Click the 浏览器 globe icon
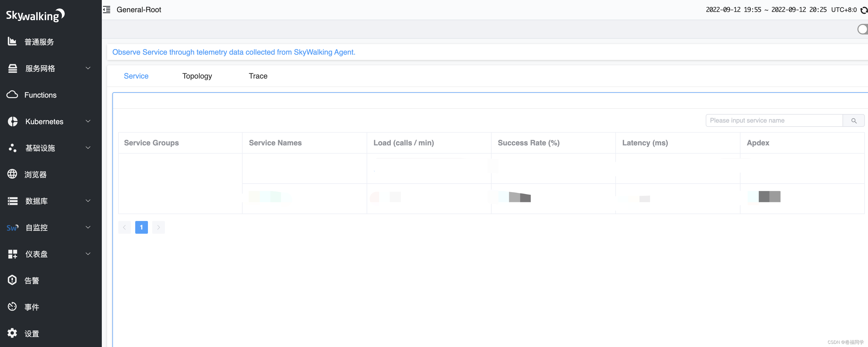Screen dimensions: 868x347 (12, 174)
